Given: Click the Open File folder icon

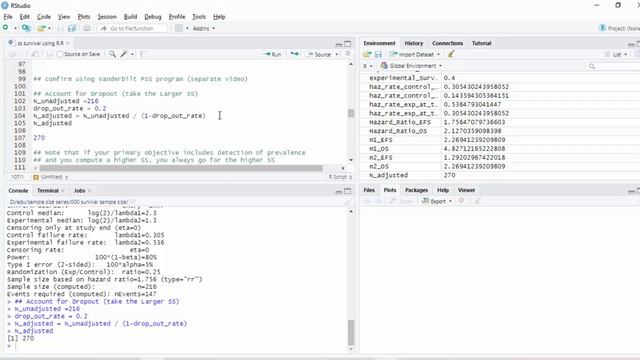Looking at the screenshot, I should [41, 28].
